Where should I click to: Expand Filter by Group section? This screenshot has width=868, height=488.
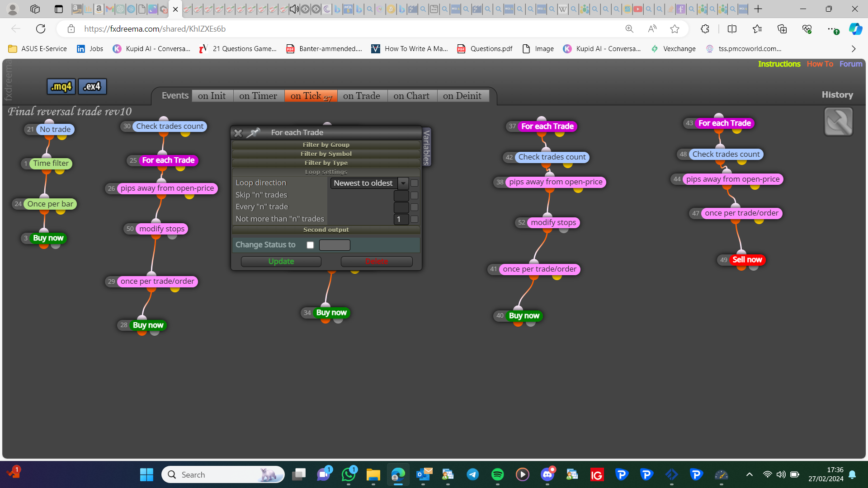326,145
